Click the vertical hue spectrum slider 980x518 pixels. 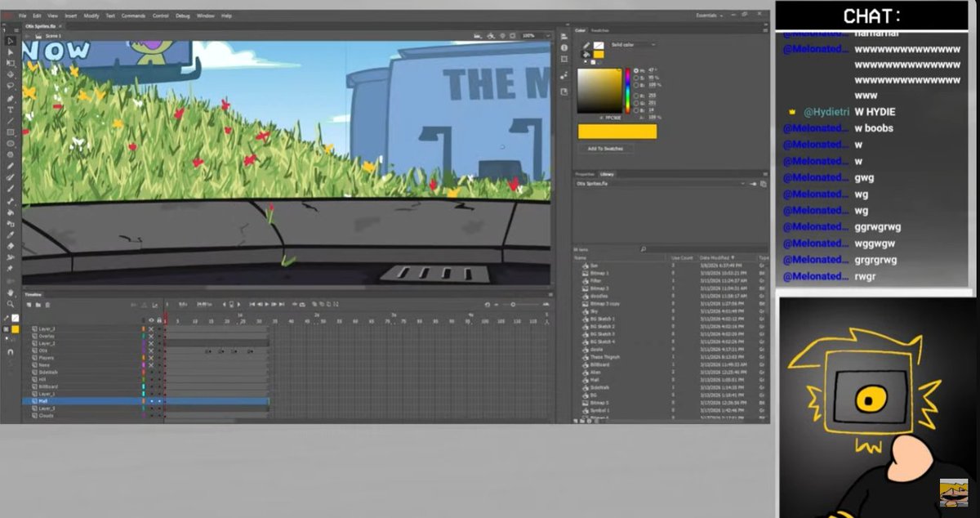(x=627, y=90)
